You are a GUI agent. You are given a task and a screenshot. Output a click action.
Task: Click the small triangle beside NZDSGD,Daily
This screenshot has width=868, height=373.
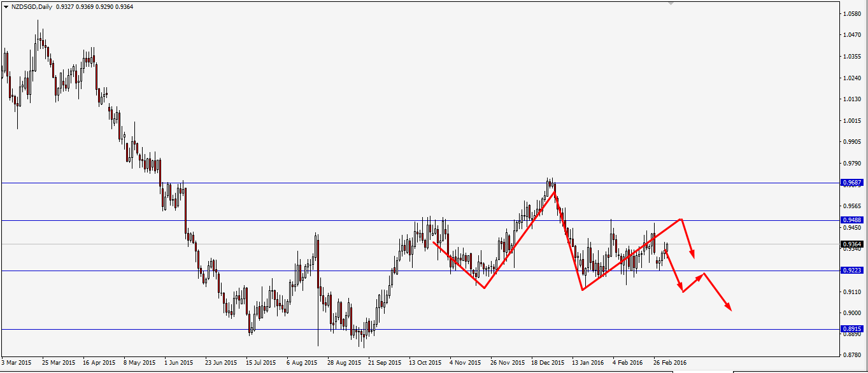click(6, 6)
